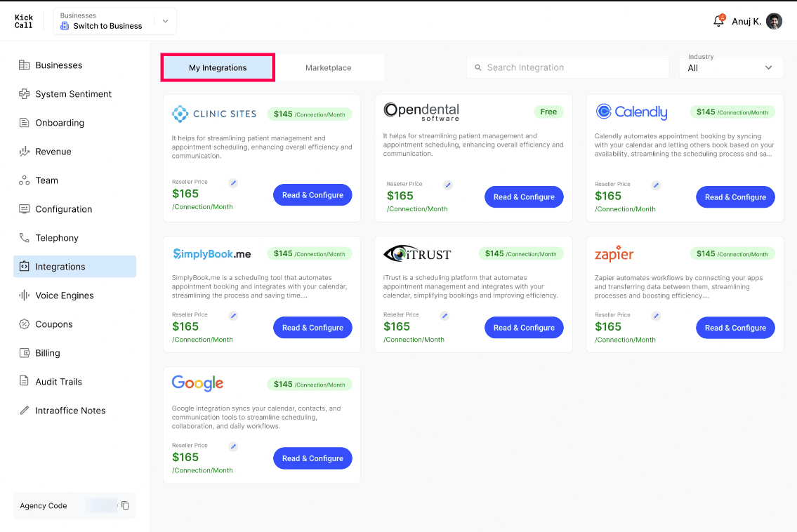
Task: Click the Onboarding sidebar icon
Action: tap(24, 122)
